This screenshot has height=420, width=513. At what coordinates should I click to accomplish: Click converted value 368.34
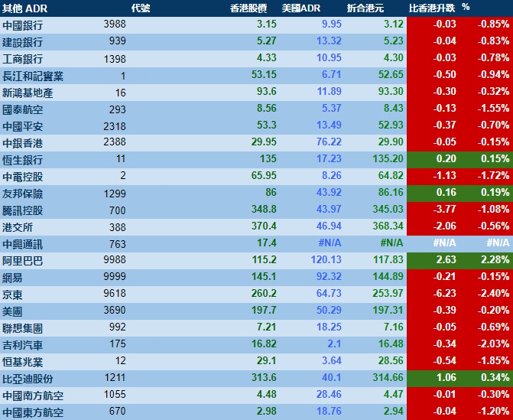(388, 226)
